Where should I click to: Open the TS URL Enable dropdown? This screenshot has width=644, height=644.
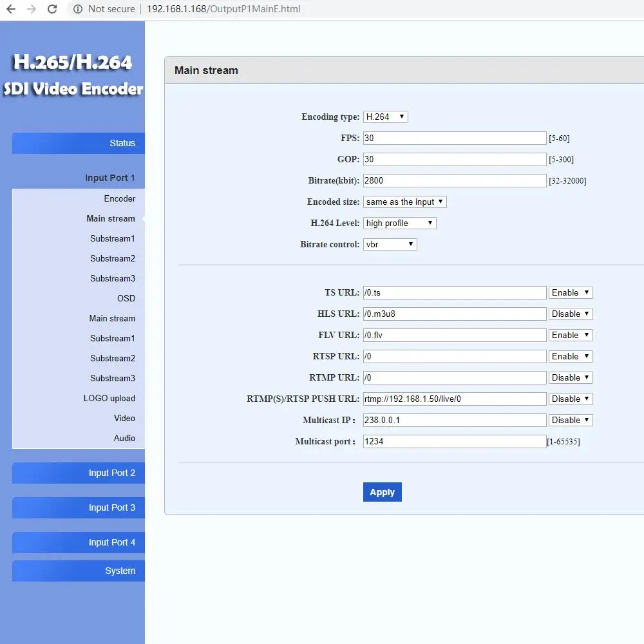point(571,292)
